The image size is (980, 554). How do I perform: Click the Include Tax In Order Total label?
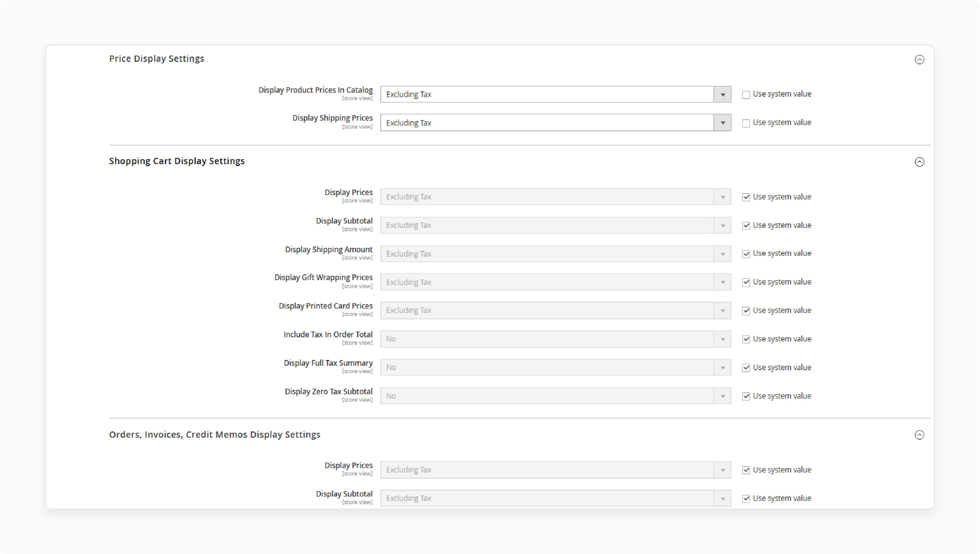(328, 334)
